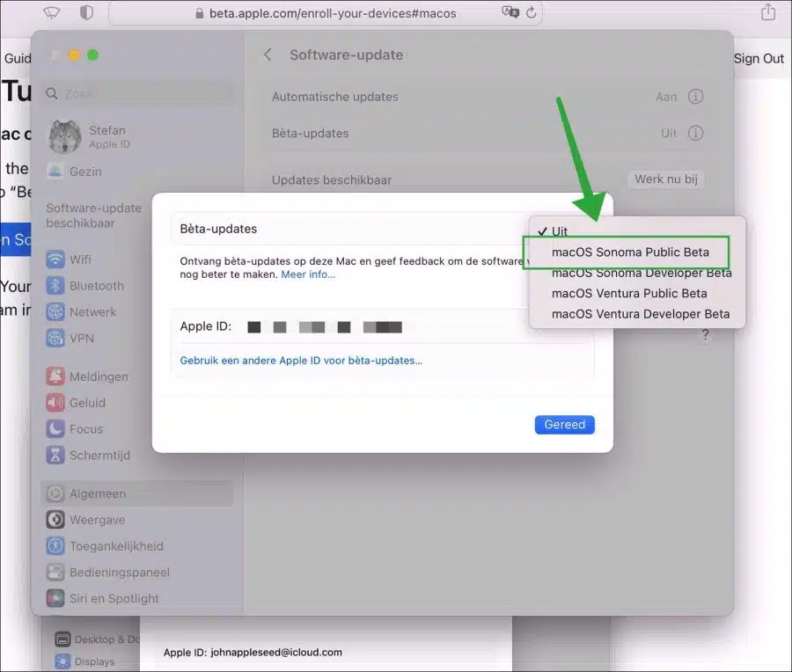The height and width of the screenshot is (672, 792).
Task: Open Desktop & Dock item in background page
Action: coord(97,639)
